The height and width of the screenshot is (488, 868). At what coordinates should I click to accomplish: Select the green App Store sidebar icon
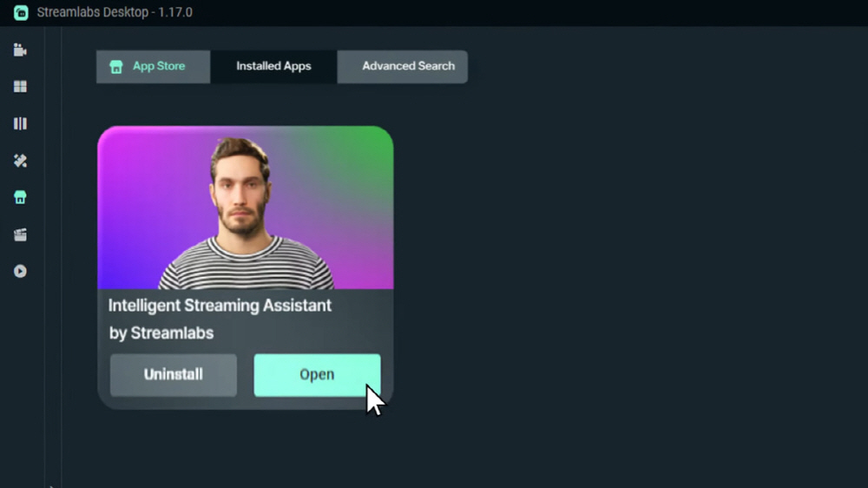click(x=20, y=197)
